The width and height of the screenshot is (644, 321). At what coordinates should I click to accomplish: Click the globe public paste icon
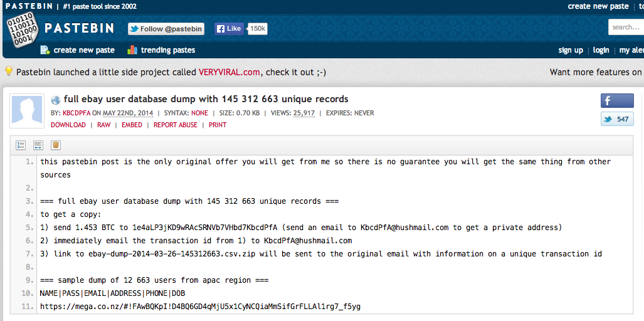click(x=55, y=99)
